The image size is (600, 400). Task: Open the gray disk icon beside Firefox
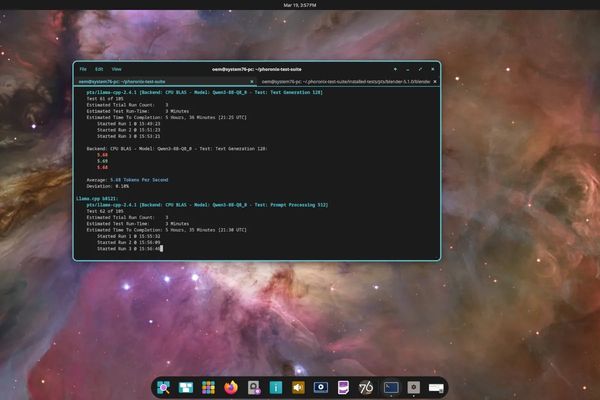click(254, 388)
